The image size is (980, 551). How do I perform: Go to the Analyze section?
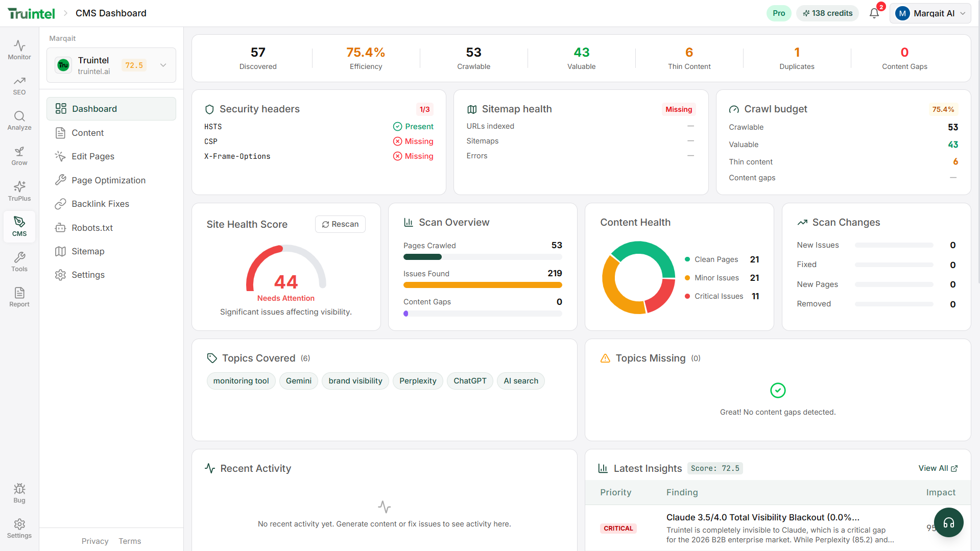click(19, 121)
